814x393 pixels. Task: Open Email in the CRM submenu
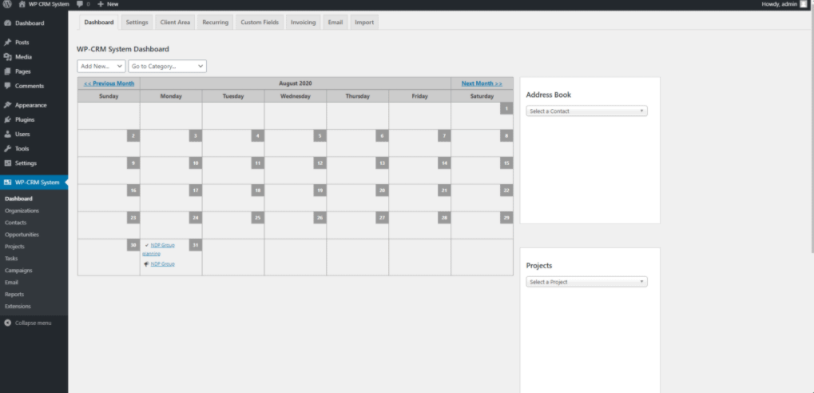pos(11,282)
